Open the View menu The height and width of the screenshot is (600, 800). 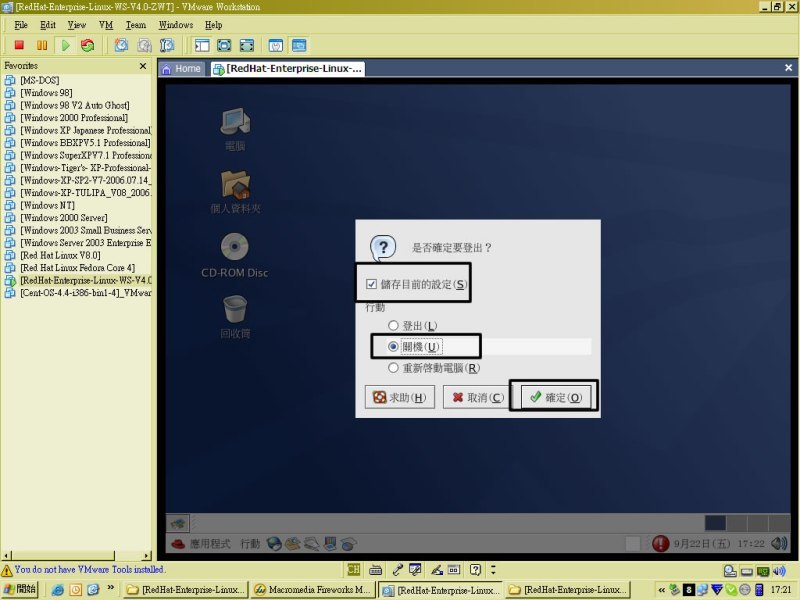click(77, 25)
